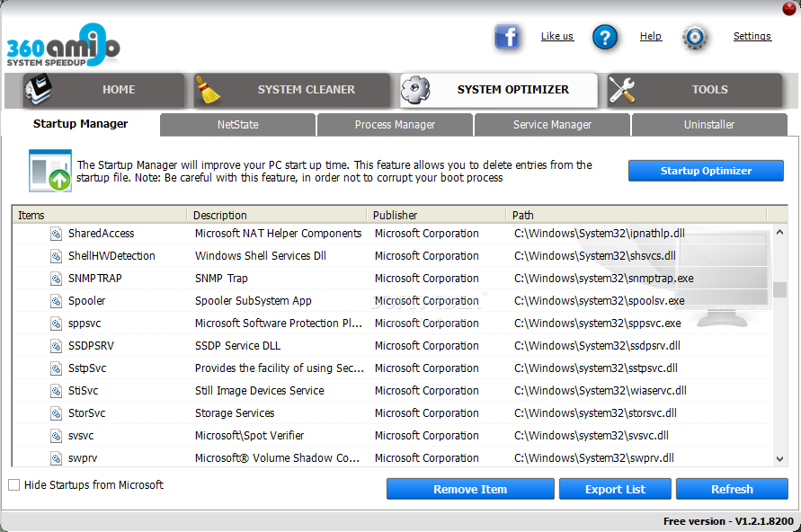Select the SharedAccess item name

tap(102, 234)
